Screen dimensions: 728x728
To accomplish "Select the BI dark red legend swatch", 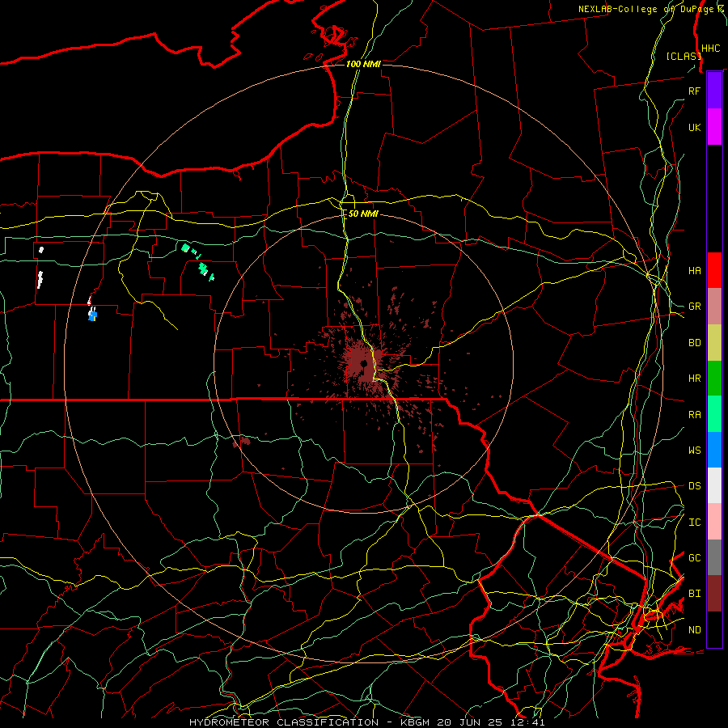I will (x=714, y=594).
